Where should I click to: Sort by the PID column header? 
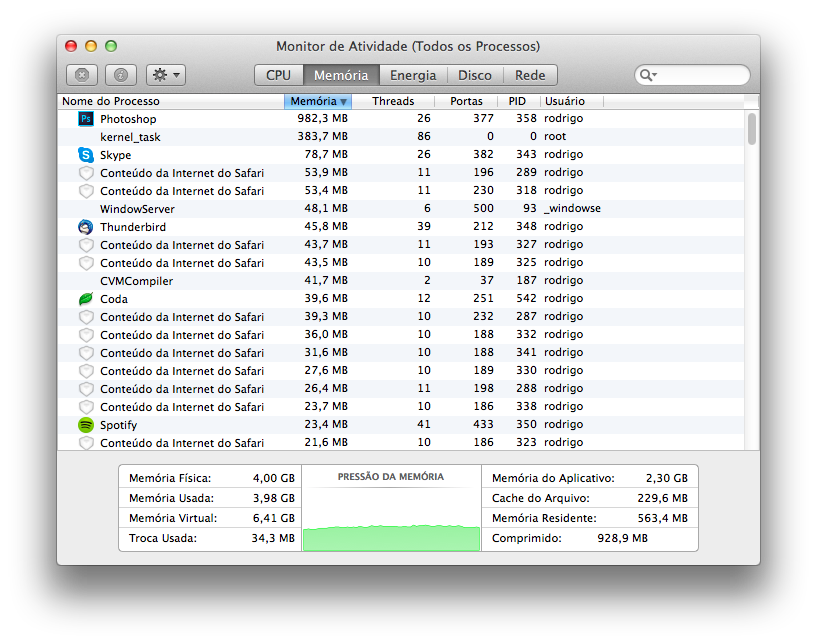click(x=517, y=101)
